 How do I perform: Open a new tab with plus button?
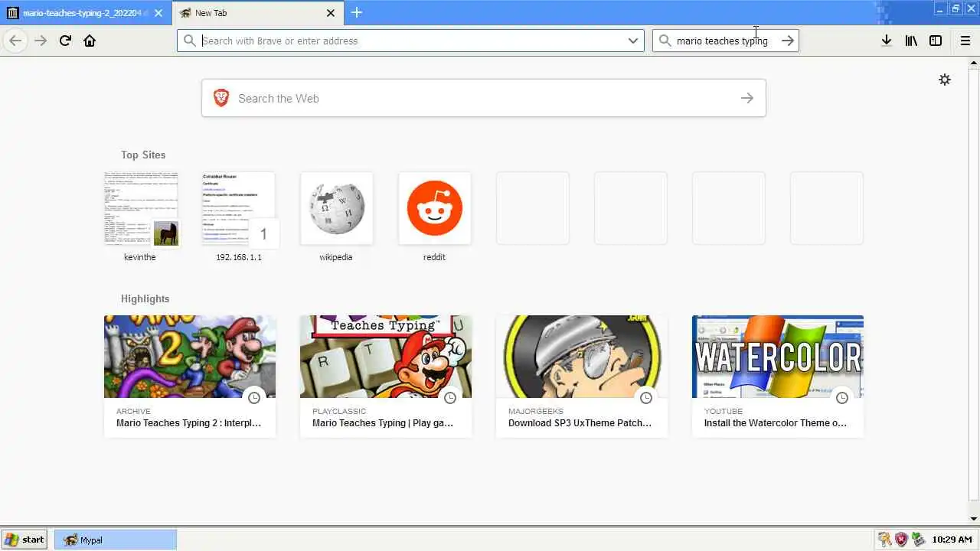click(357, 12)
